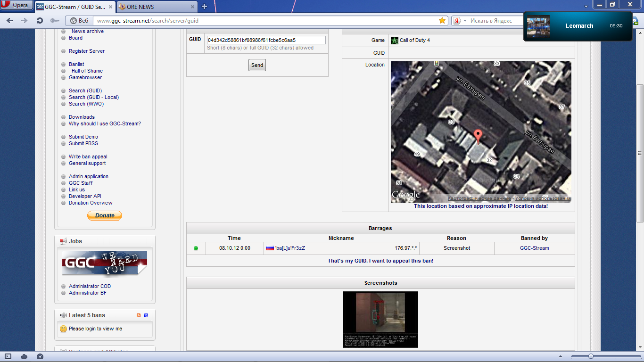Open Write ban appeal link
644x362 pixels.
[88, 156]
